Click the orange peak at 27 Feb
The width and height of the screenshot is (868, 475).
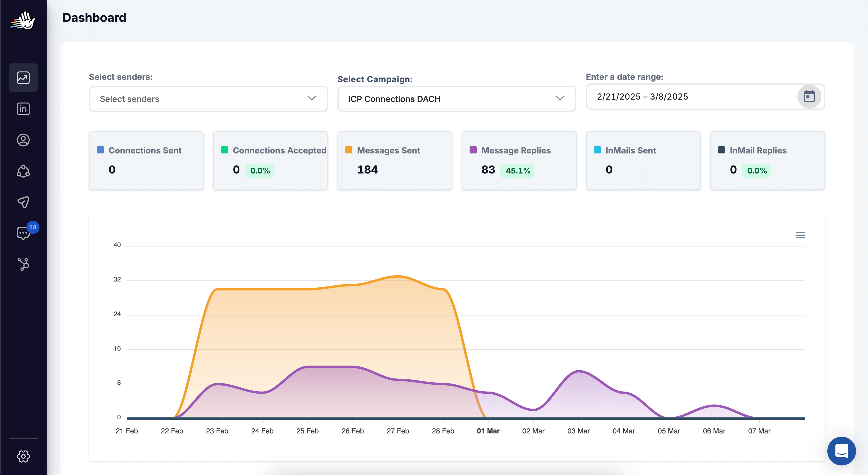(398, 276)
